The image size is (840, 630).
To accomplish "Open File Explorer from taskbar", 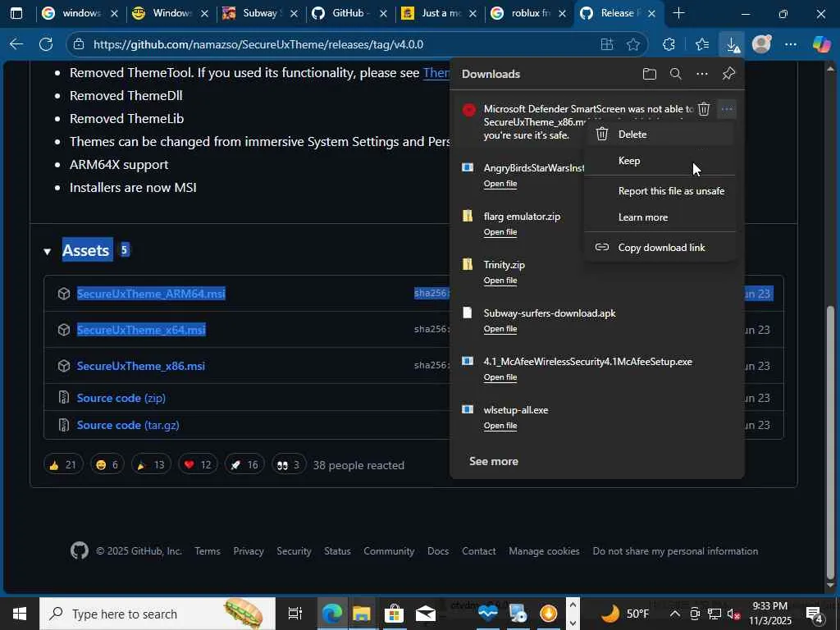I will [x=362, y=614].
